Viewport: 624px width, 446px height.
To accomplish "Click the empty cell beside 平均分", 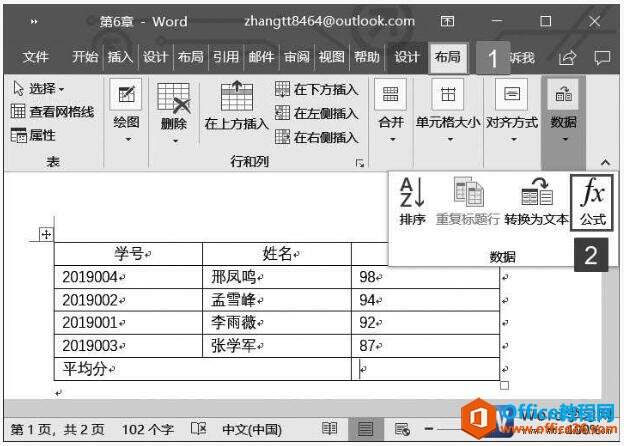I will (x=425, y=369).
